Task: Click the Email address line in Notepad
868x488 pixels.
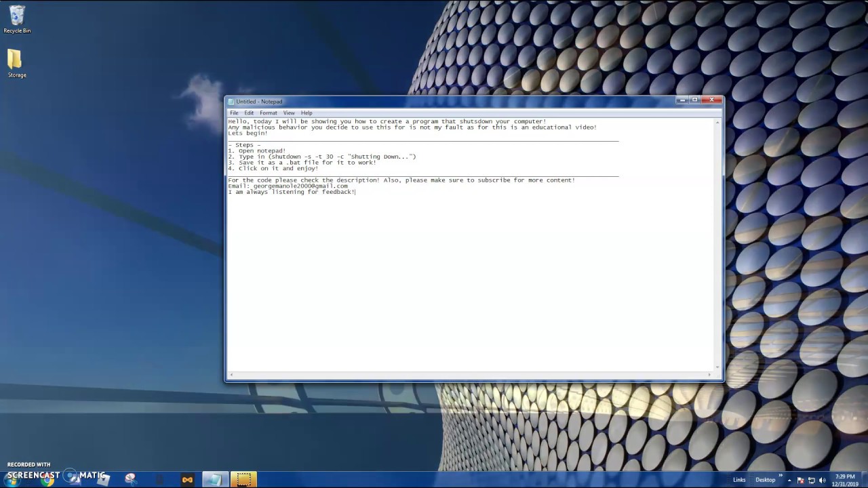Action: [x=288, y=186]
